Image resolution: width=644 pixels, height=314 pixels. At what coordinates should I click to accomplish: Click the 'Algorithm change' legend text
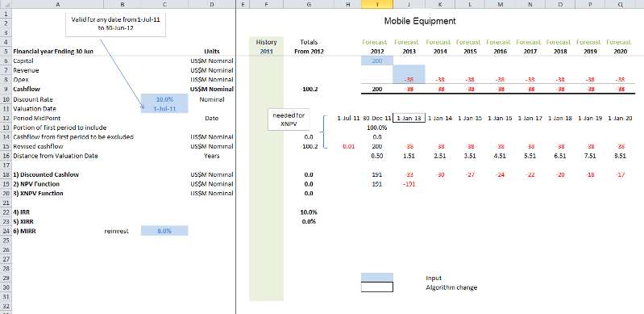(x=451, y=287)
